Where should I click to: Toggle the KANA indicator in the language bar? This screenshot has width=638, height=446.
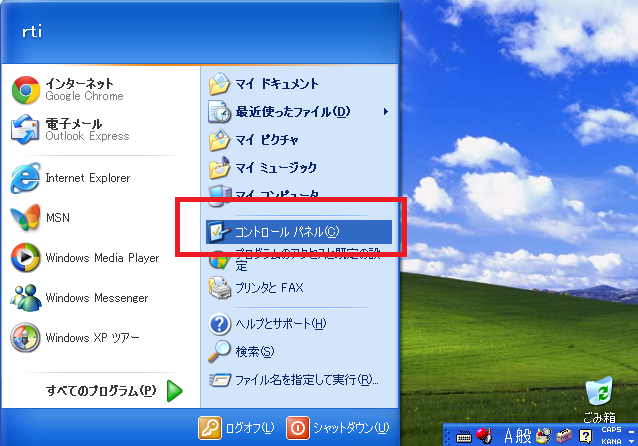pyautogui.click(x=611, y=441)
